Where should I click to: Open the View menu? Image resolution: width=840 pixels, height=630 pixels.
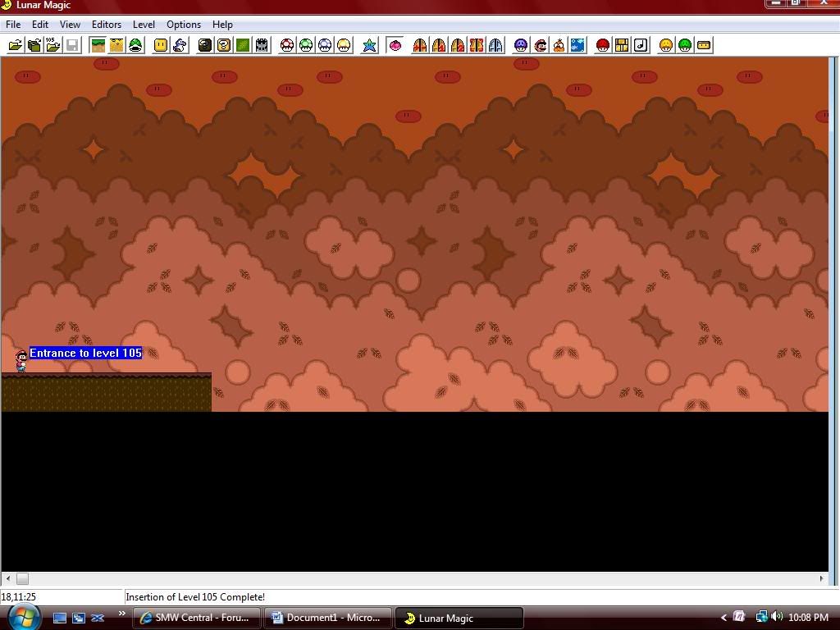tap(70, 25)
